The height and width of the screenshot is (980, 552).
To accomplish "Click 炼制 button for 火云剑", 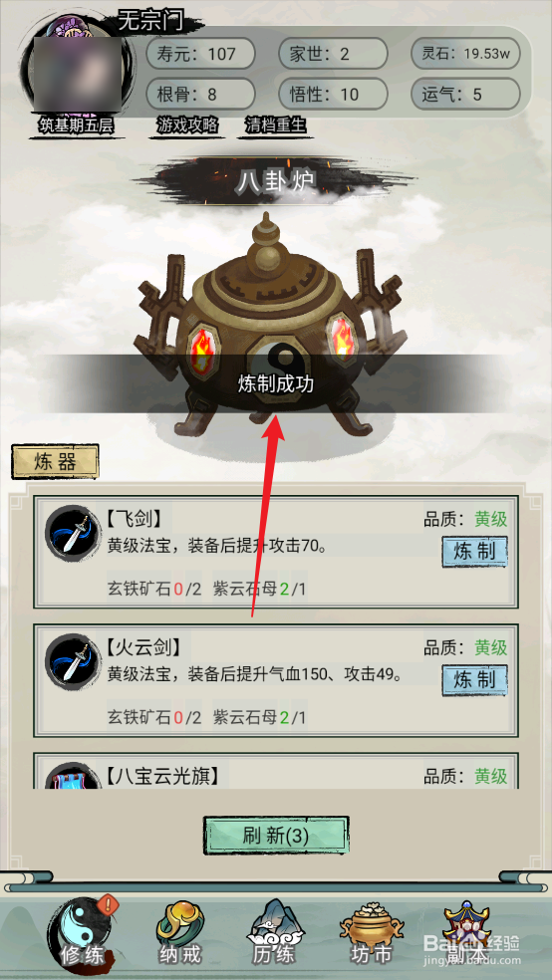I will tap(474, 679).
